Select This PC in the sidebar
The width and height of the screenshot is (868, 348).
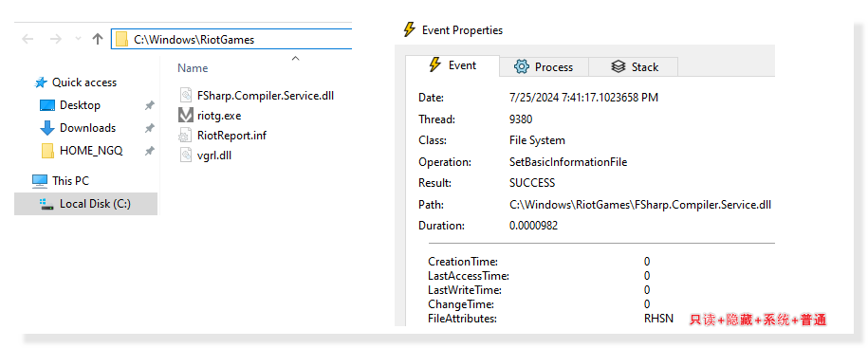pos(61,181)
